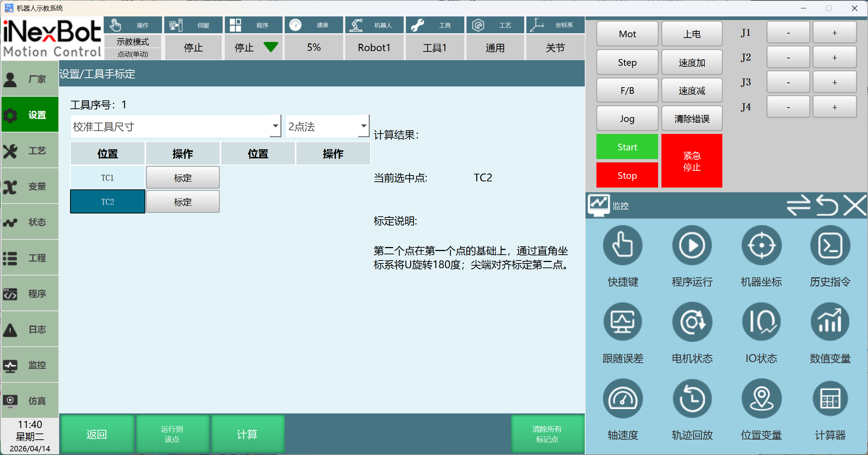Open the 2点法 method dropdown

coord(364,126)
